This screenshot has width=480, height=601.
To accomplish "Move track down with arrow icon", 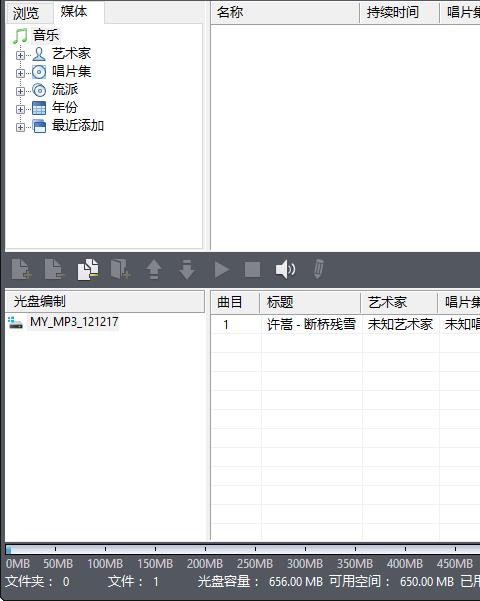I will pos(187,269).
